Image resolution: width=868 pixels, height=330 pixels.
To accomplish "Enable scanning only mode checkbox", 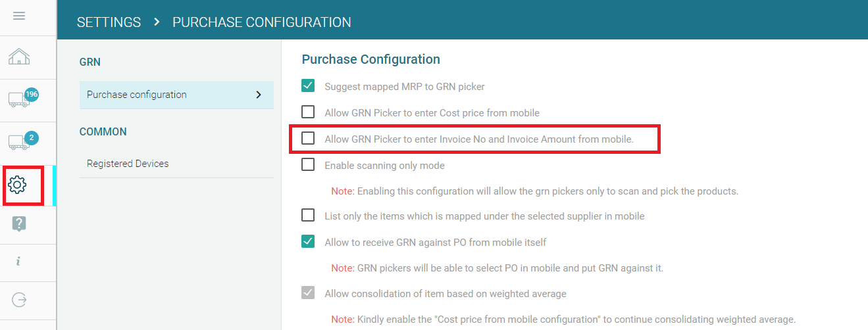I will click(308, 165).
